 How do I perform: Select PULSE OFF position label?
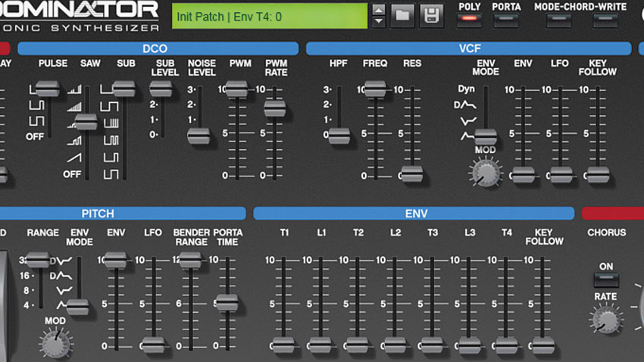click(35, 136)
